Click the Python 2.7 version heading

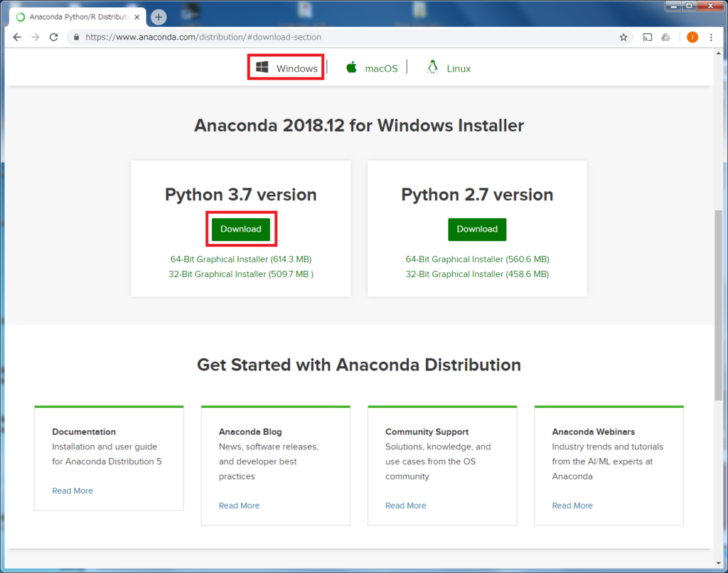pos(477,195)
